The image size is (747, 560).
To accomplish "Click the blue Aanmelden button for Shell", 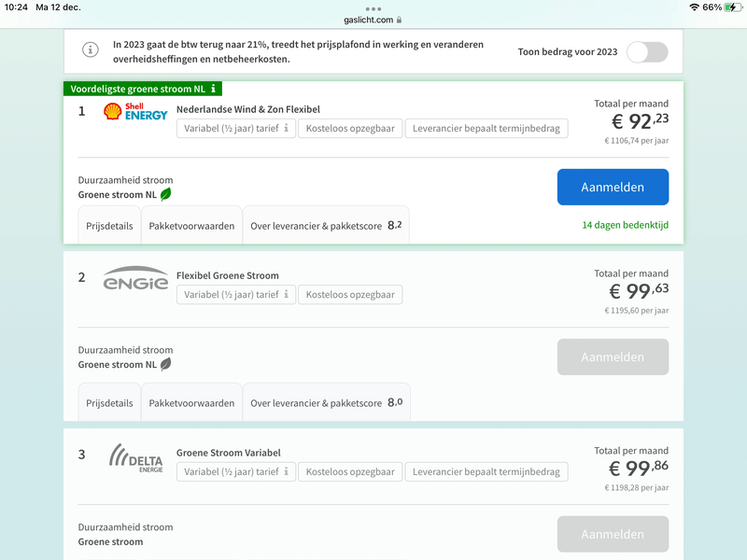I will point(613,187).
